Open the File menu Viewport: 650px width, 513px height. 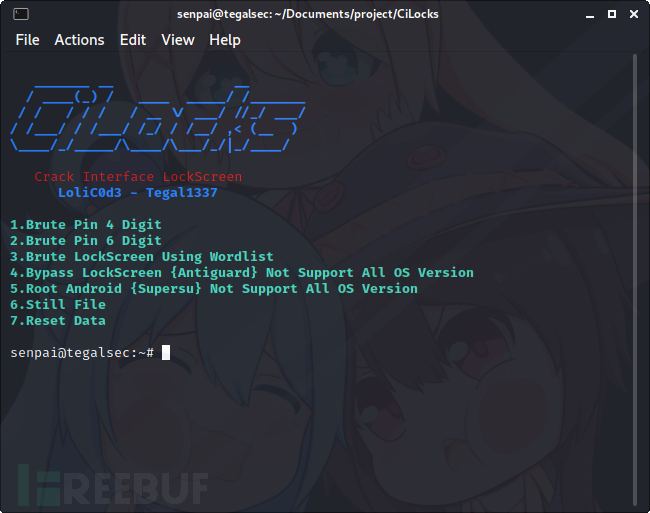(x=27, y=40)
